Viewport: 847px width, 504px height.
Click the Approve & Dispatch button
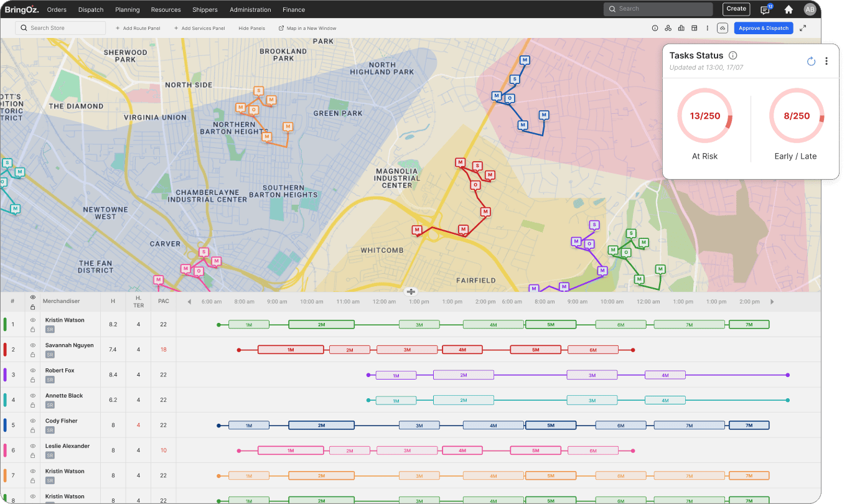tap(764, 28)
